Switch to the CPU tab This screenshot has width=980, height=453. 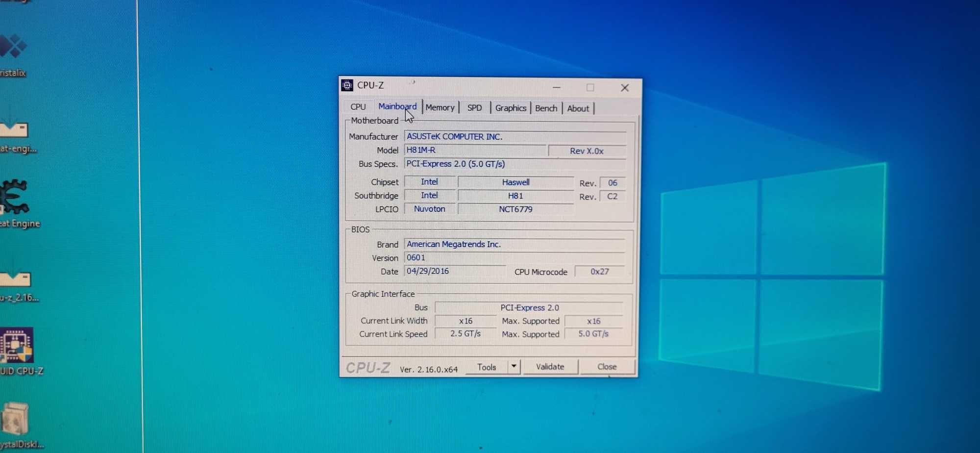point(358,107)
